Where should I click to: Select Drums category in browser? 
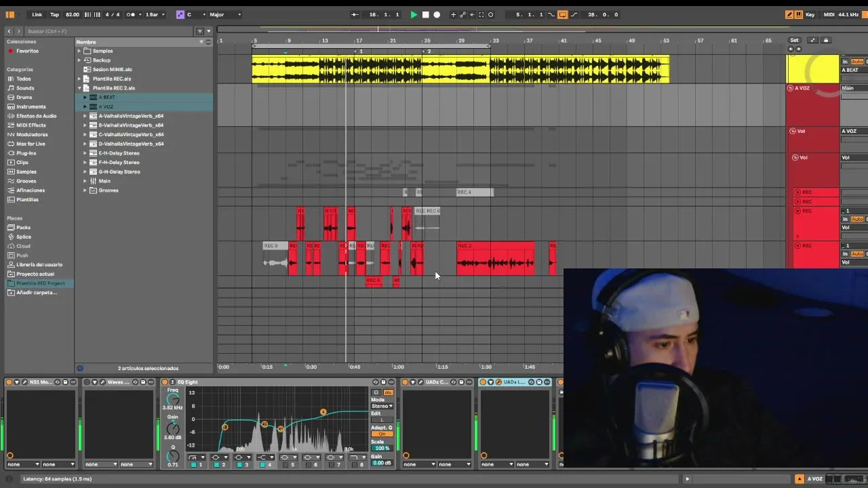(x=24, y=97)
